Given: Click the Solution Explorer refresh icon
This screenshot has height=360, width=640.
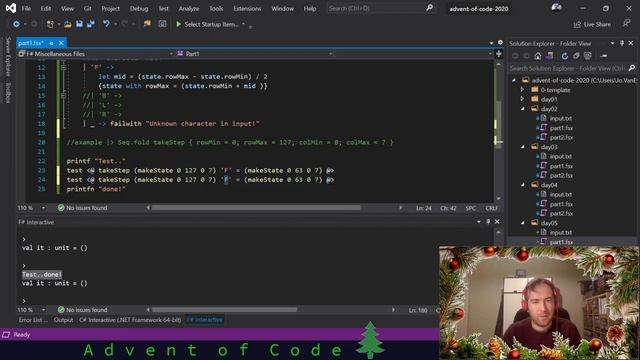Looking at the screenshot, I should click(x=564, y=56).
